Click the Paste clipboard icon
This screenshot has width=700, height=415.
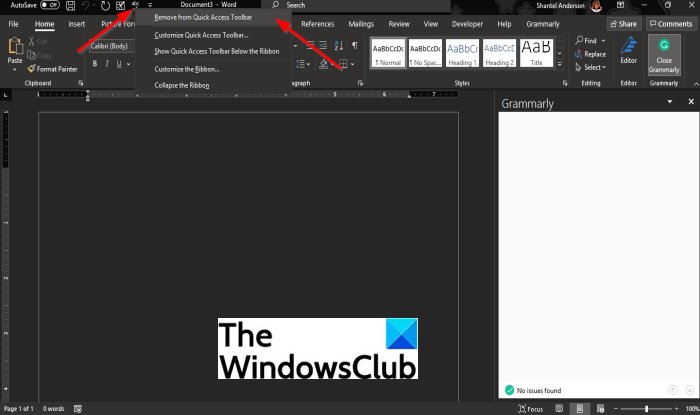[15, 46]
